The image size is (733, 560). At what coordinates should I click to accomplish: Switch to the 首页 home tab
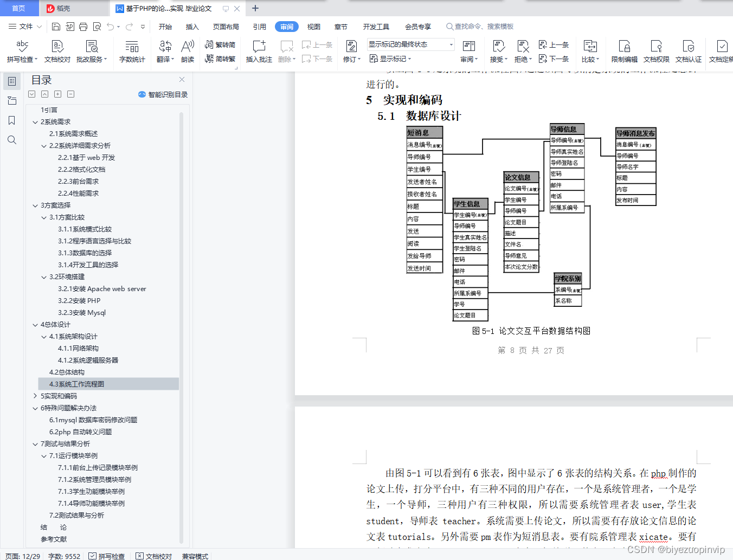[18, 8]
